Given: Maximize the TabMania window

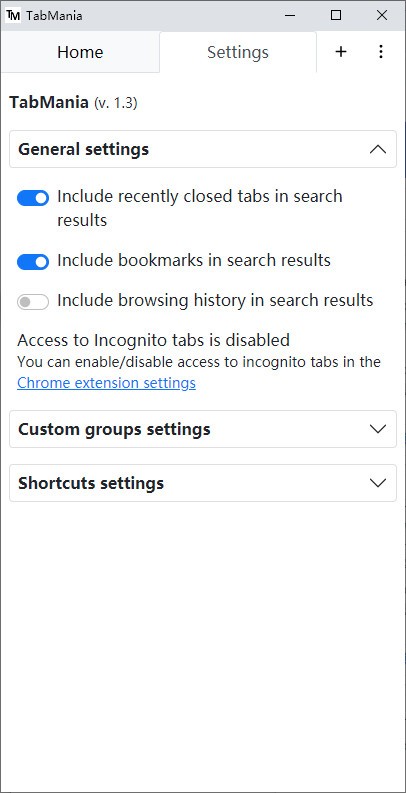Looking at the screenshot, I should [x=336, y=16].
